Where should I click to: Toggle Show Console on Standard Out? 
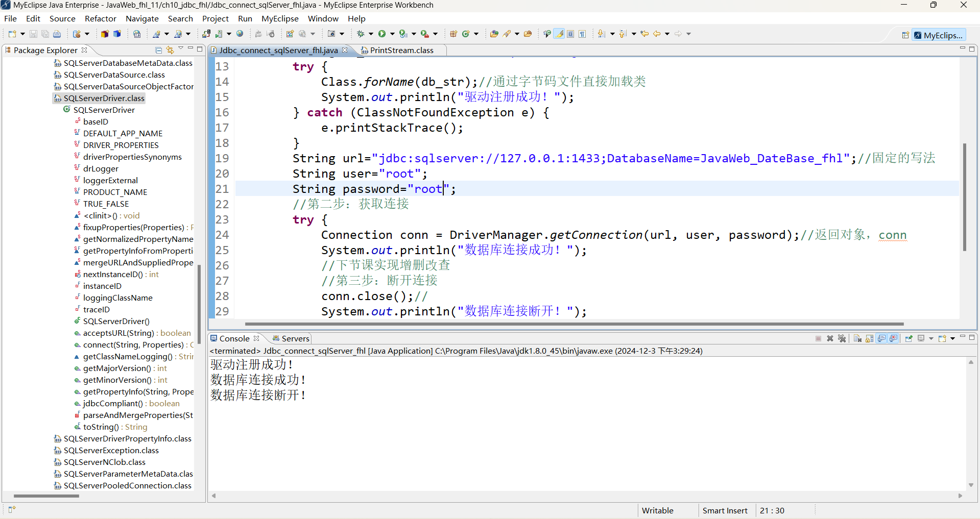pyautogui.click(x=881, y=338)
